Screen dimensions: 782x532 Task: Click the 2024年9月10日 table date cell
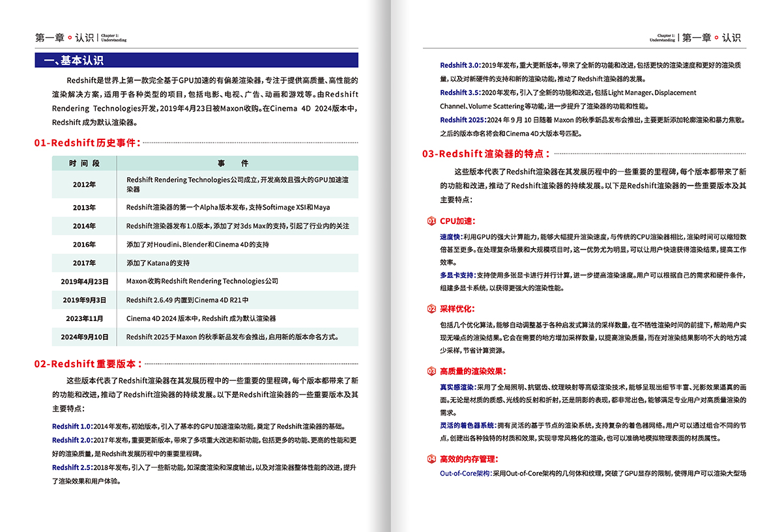click(84, 337)
